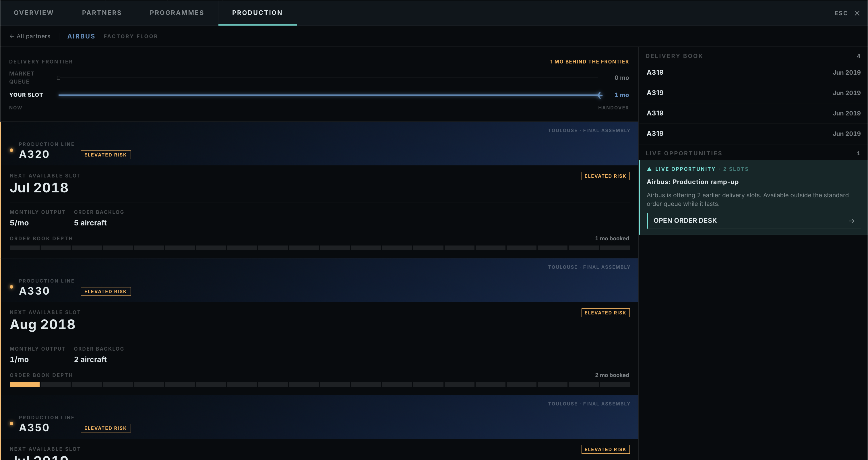
Task: Select the bottom A319 row in Delivery Book
Action: pos(753,134)
